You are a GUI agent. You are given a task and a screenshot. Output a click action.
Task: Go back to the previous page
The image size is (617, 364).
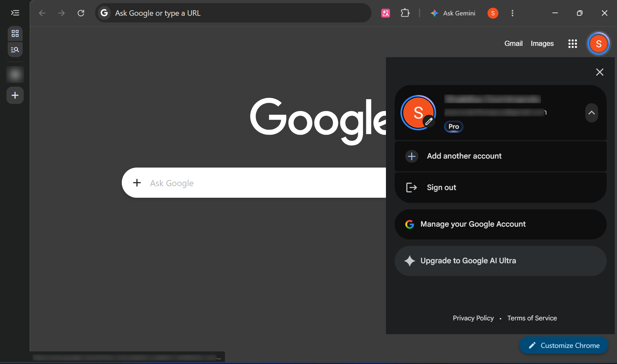[42, 13]
